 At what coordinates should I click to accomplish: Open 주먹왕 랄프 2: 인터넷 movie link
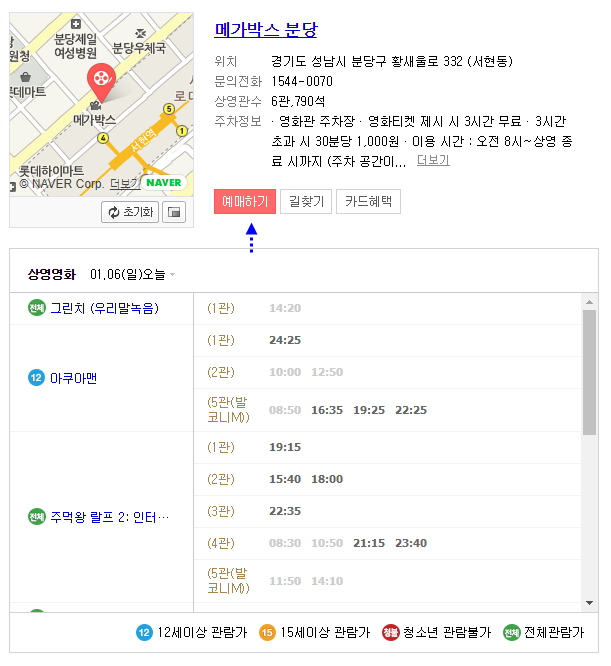pos(110,517)
